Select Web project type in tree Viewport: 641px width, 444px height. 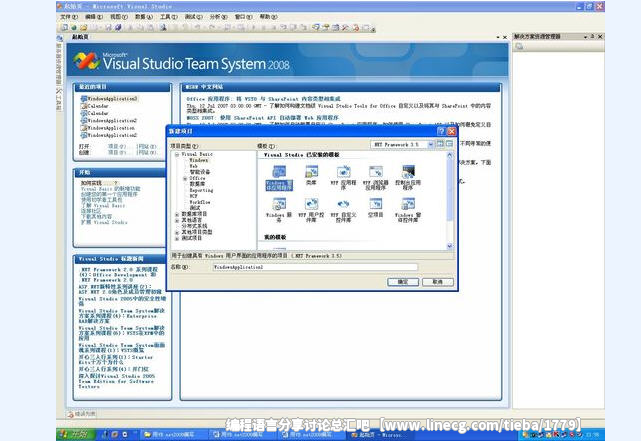coord(193,166)
